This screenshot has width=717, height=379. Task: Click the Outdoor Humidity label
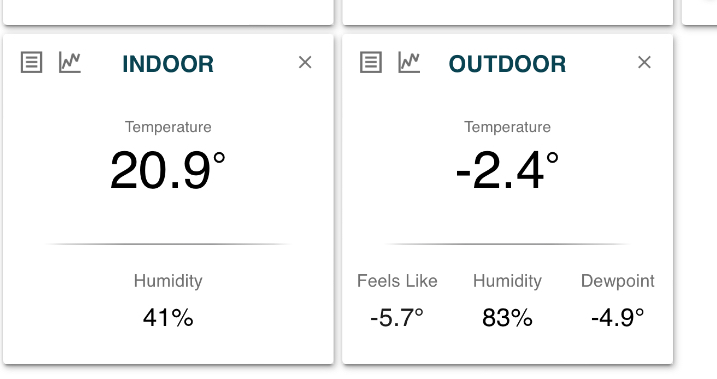point(507,281)
